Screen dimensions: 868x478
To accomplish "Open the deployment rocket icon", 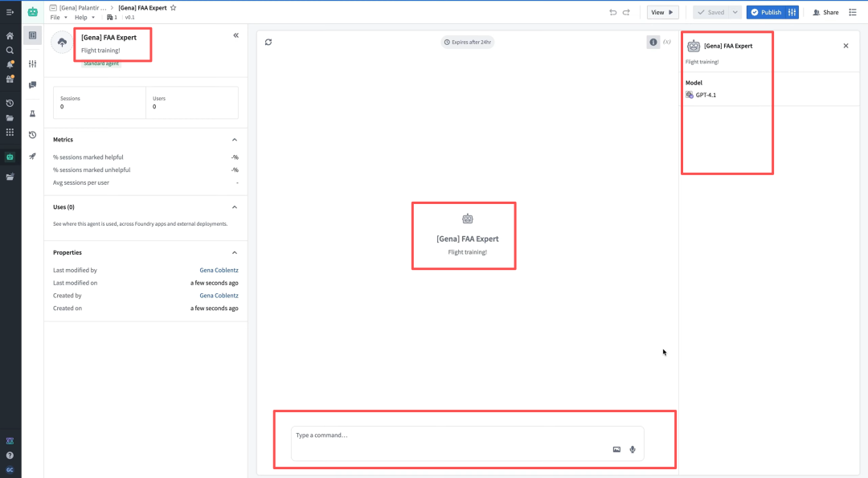I will (33, 157).
